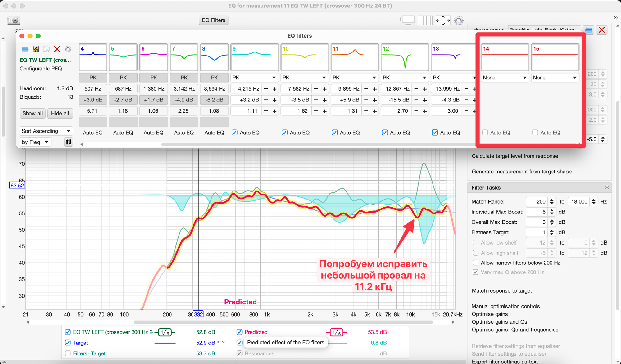Open the Sort Ascending dropdown
The image size is (621, 364).
coord(46,131)
